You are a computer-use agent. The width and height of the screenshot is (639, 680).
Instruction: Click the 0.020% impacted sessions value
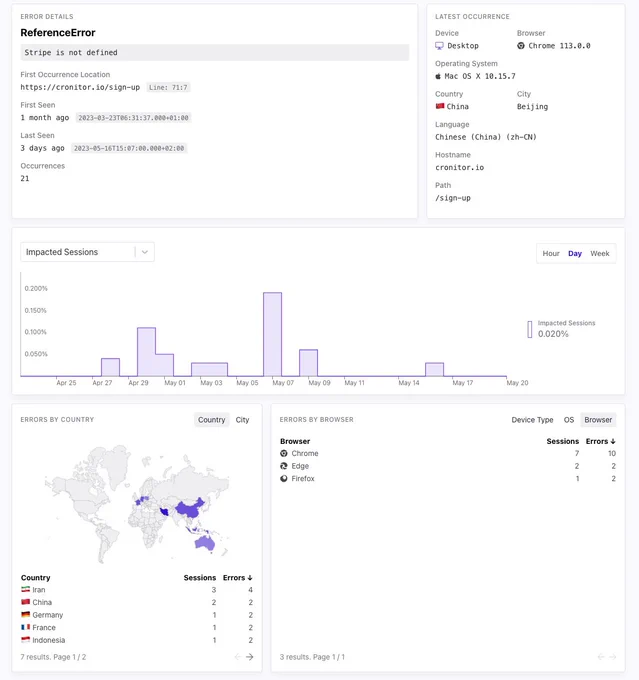[553, 334]
